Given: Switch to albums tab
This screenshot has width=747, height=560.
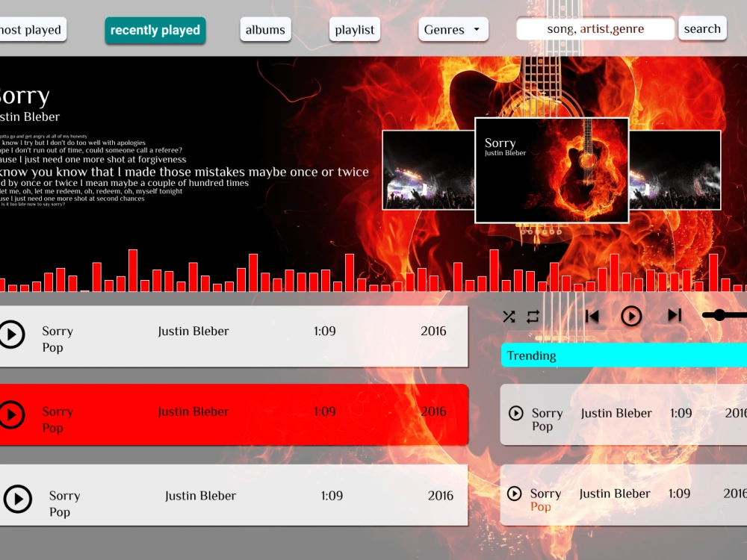Looking at the screenshot, I should 265,30.
